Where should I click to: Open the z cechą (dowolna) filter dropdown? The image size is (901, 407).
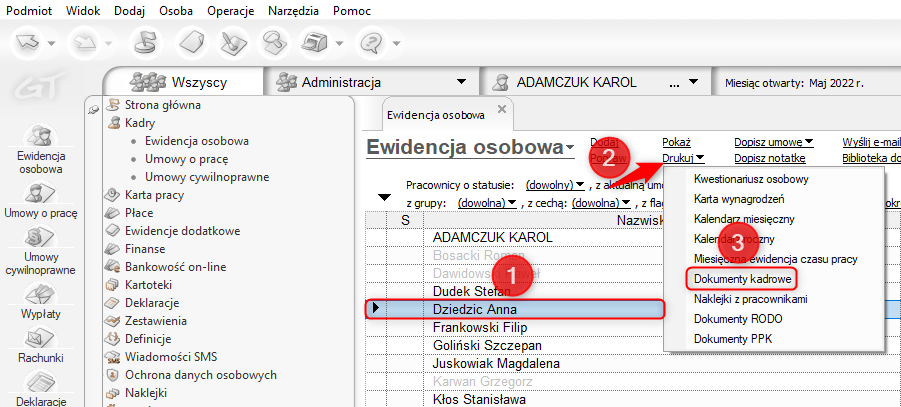click(602, 203)
